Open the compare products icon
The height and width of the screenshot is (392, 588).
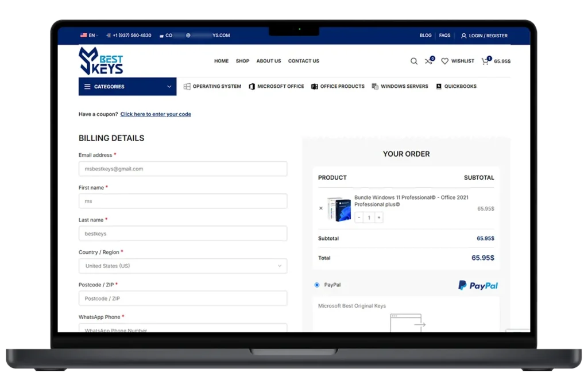[x=428, y=61]
